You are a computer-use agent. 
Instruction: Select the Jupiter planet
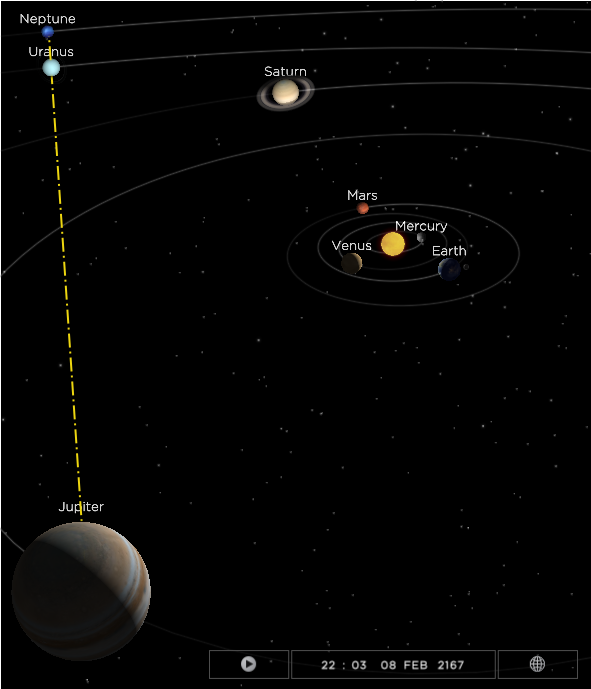[81, 591]
